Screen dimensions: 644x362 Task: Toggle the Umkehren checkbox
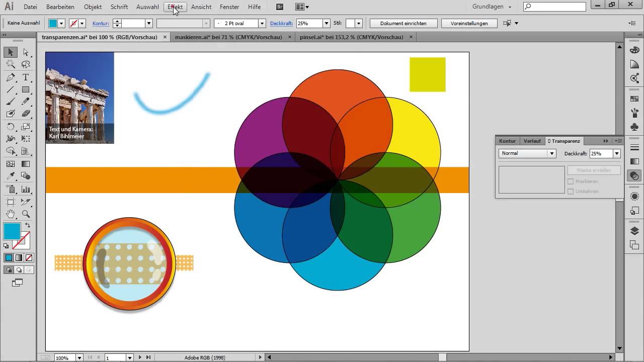571,192
